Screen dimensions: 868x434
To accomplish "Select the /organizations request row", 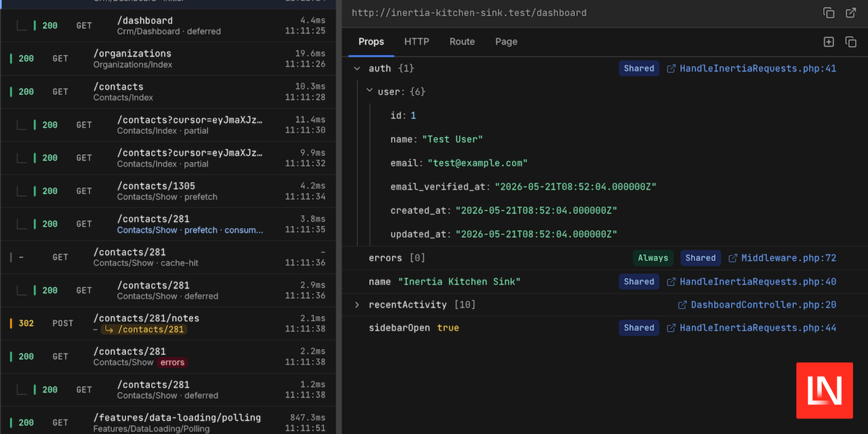I will coord(168,59).
